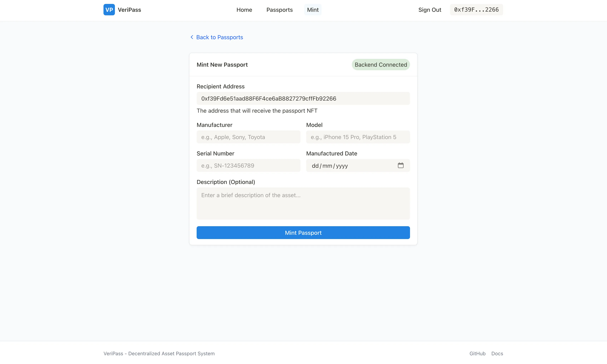Select the Model input field
The height and width of the screenshot is (364, 607).
click(358, 137)
